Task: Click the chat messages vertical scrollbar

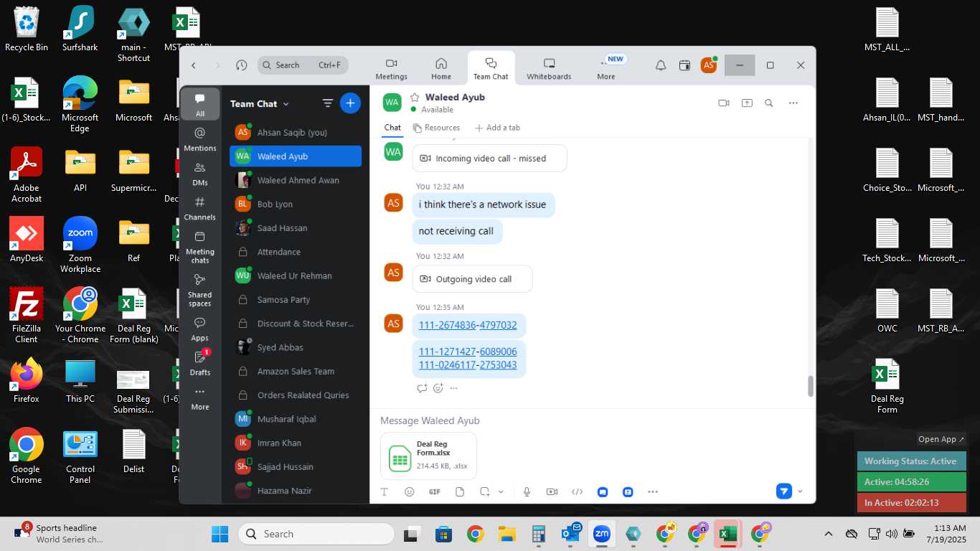Action: point(811,386)
